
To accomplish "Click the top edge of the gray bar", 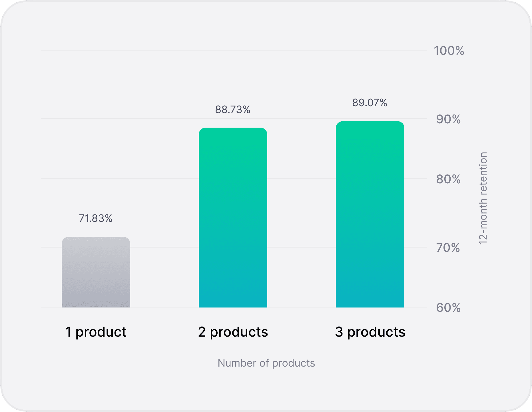I will 96,237.
